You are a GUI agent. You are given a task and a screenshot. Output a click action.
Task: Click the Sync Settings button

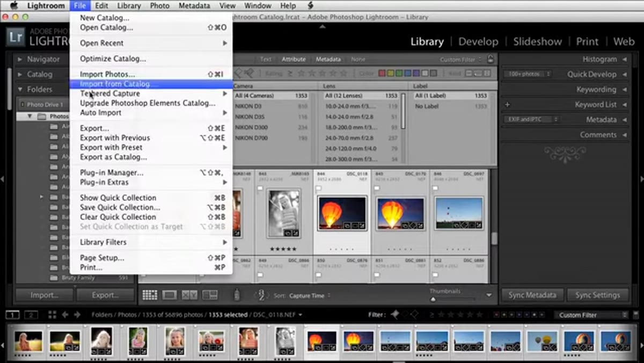pyautogui.click(x=597, y=295)
